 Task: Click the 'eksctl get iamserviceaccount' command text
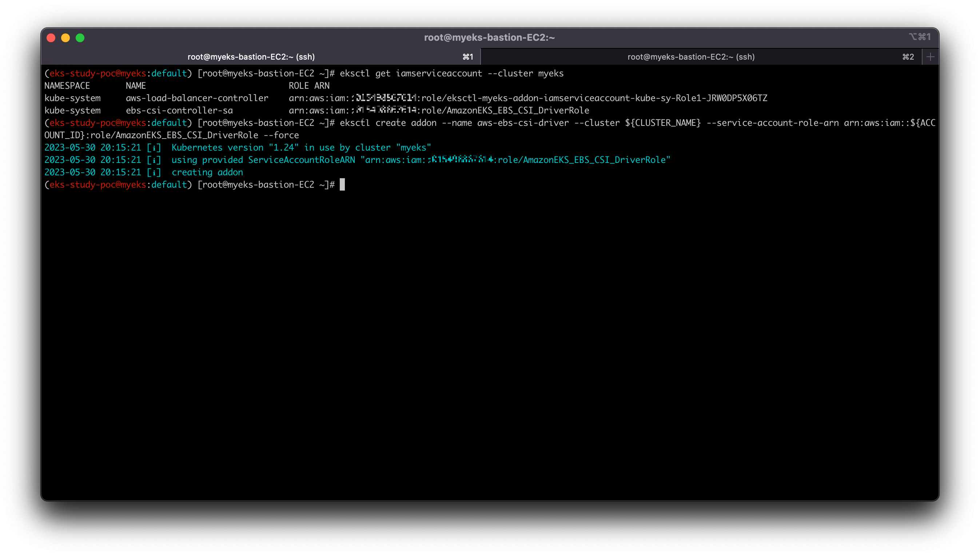[411, 73]
